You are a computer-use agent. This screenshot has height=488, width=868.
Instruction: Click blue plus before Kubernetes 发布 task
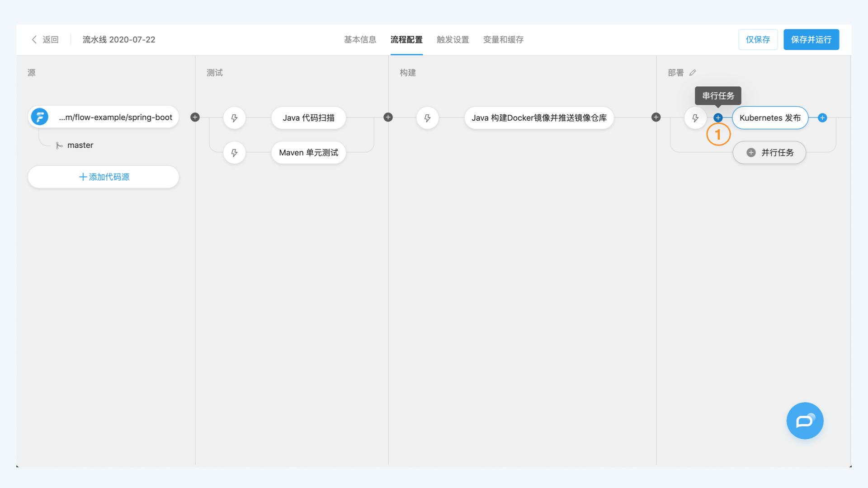pos(718,118)
